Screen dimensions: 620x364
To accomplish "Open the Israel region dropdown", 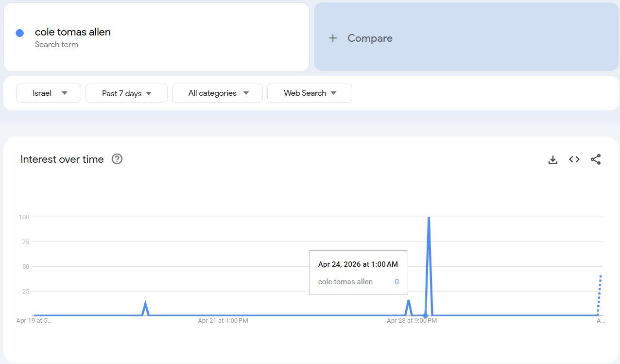I will [x=49, y=93].
